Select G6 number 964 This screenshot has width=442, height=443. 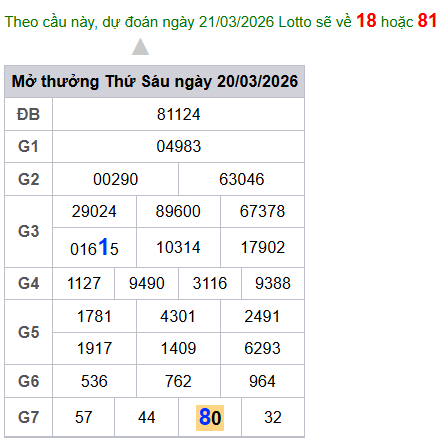(x=262, y=381)
